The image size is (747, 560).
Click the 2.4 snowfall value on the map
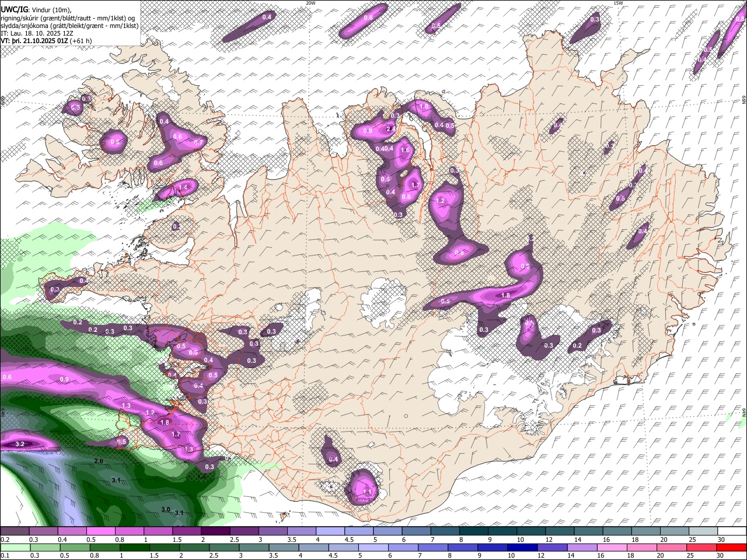point(390,129)
